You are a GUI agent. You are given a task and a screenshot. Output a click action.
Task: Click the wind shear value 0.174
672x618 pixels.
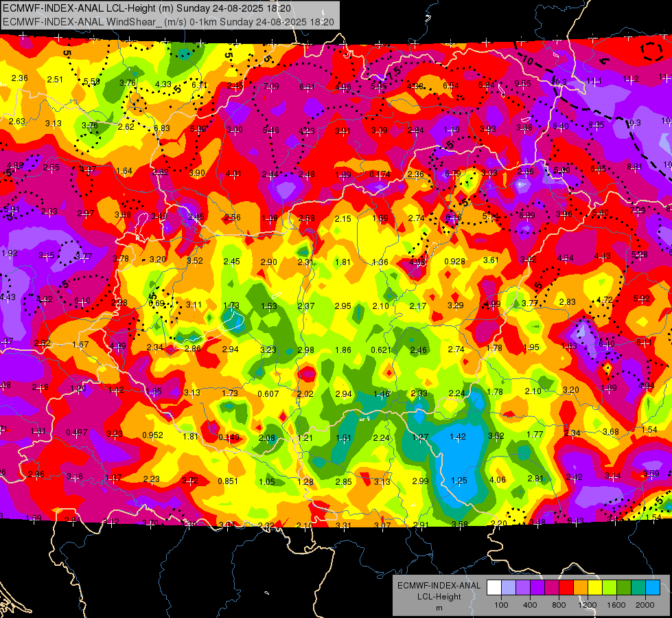coord(380,174)
